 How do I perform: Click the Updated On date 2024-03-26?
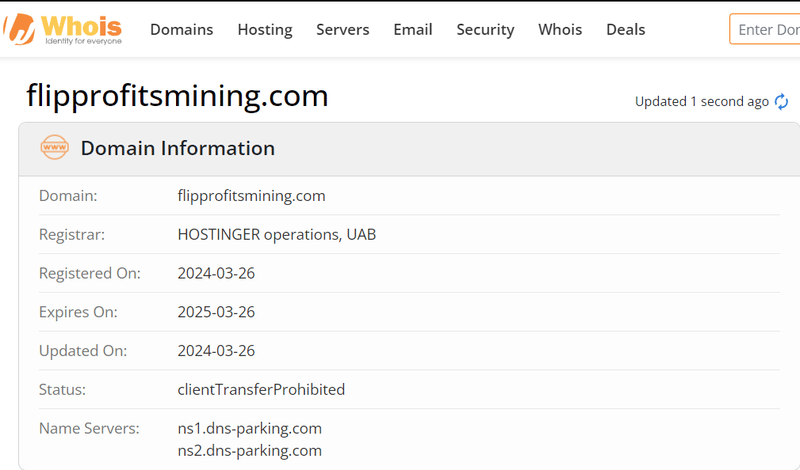click(216, 351)
